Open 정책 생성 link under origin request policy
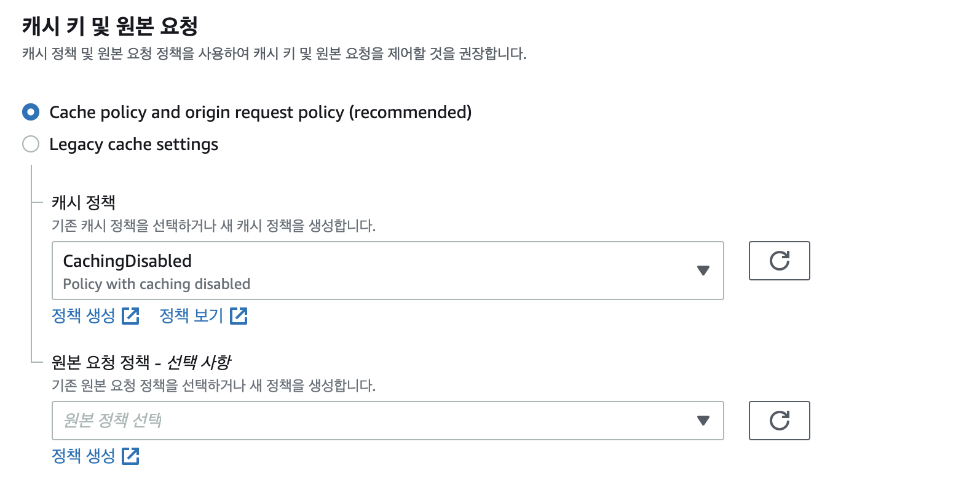Screen dimensions: 980x487 (x=84, y=456)
